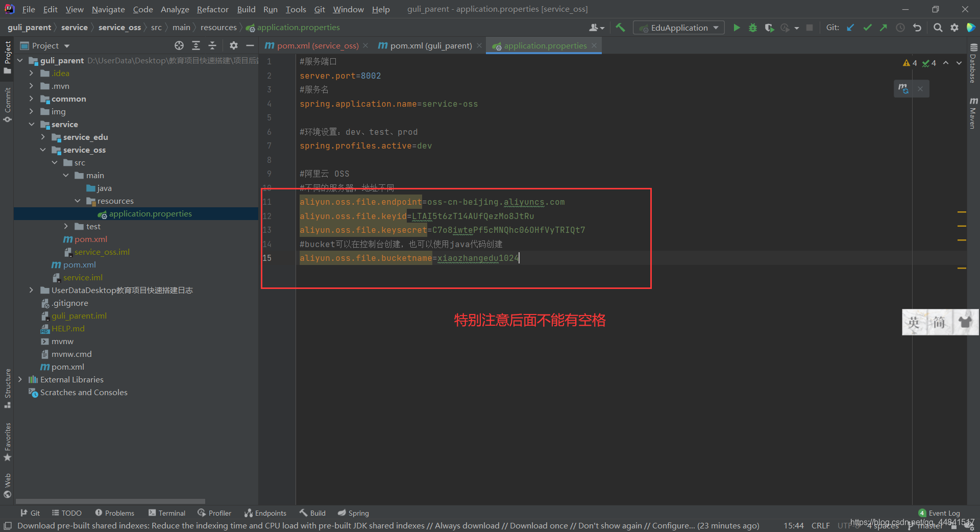Open Project panel options gear
This screenshot has width=980, height=532.
234,45
